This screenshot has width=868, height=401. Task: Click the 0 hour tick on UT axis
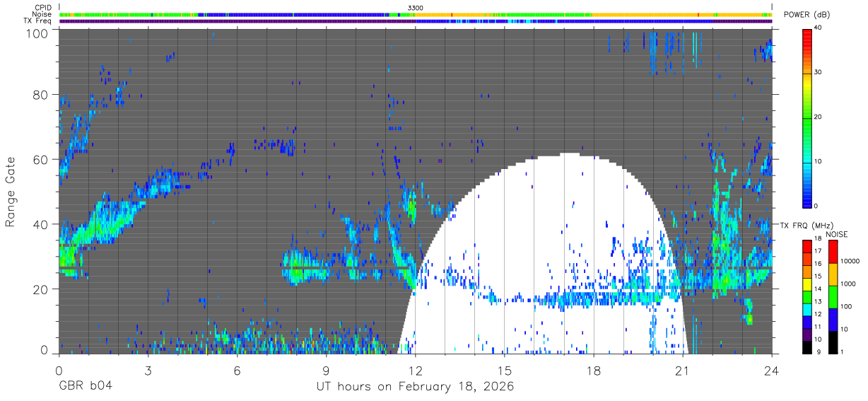(x=59, y=370)
